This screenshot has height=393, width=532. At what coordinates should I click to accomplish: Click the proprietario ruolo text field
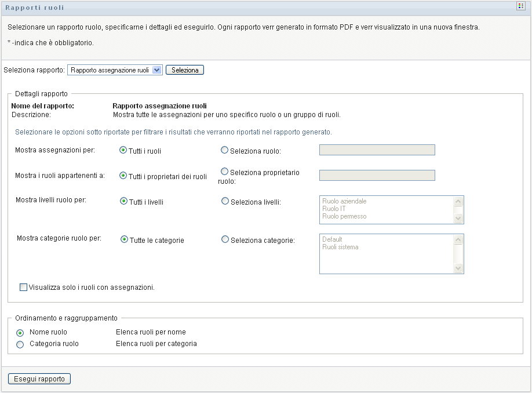[x=377, y=176]
